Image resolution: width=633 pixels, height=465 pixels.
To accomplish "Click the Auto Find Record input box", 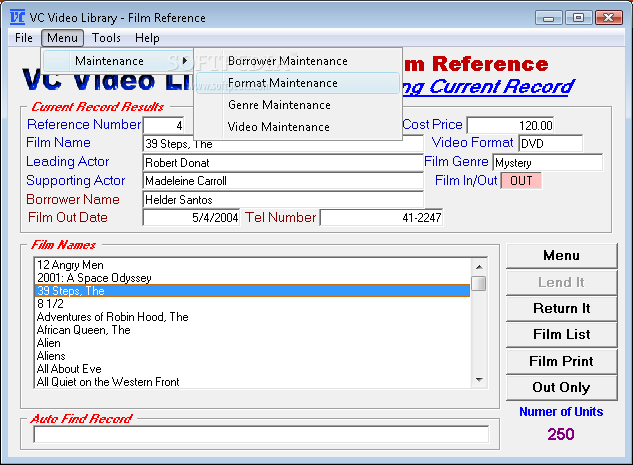I will coord(261,434).
